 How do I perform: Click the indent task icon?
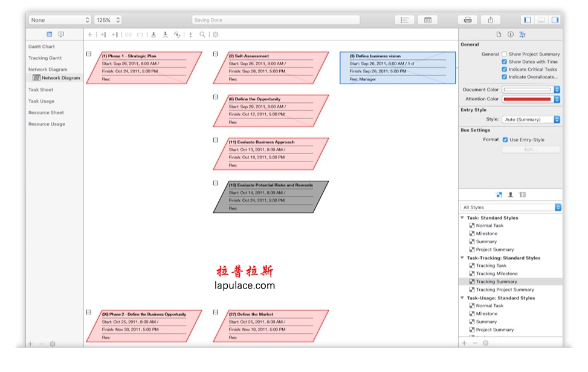[103, 34]
